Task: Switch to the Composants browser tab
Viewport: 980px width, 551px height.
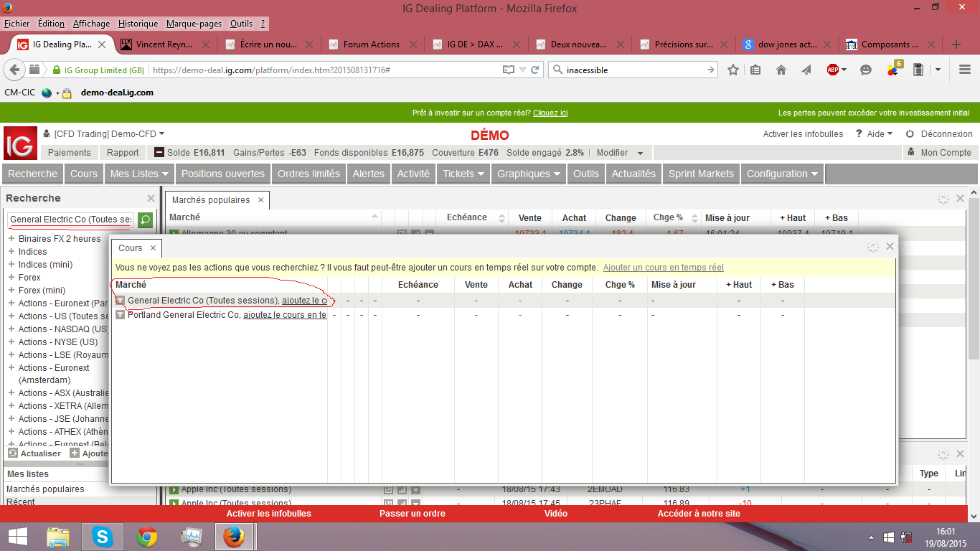Action: [x=890, y=44]
